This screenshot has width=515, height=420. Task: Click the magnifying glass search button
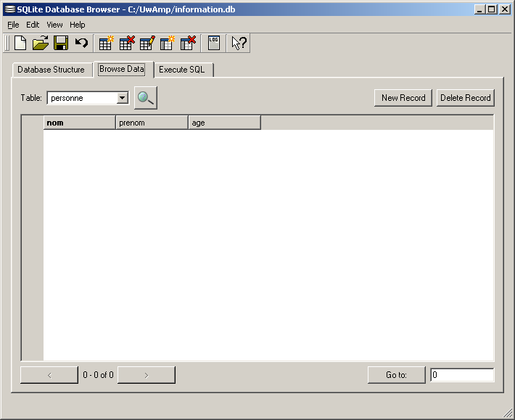(146, 98)
